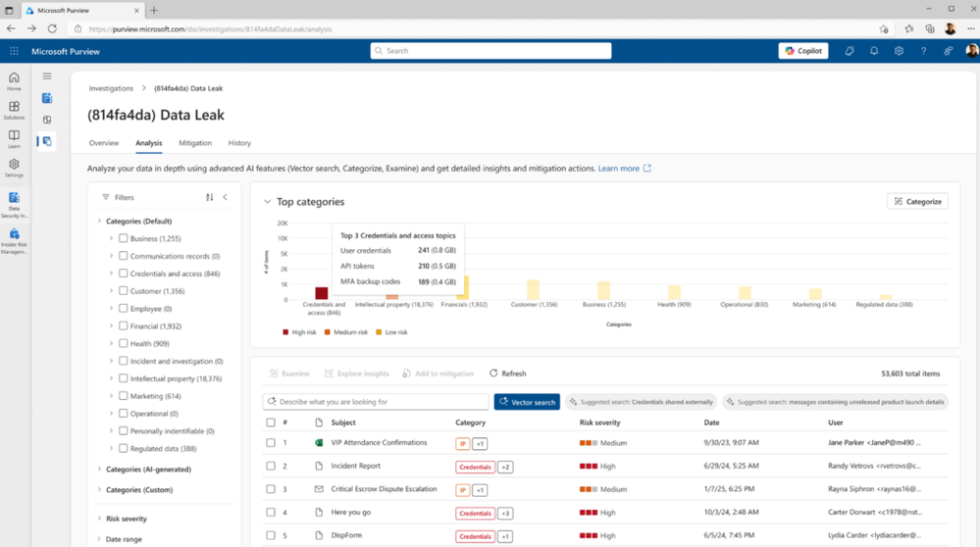Click the top Search box
Viewport: 980px width, 547px height.
(490, 51)
